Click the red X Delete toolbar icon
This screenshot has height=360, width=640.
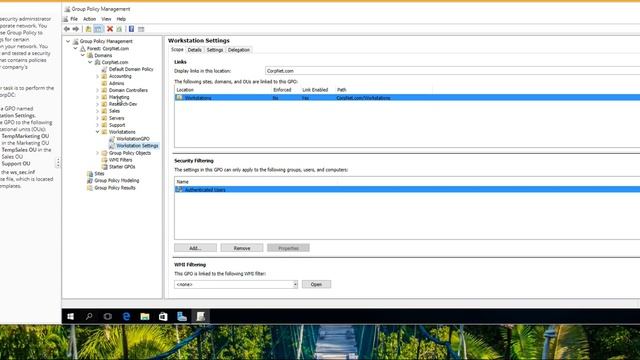pyautogui.click(x=110, y=29)
